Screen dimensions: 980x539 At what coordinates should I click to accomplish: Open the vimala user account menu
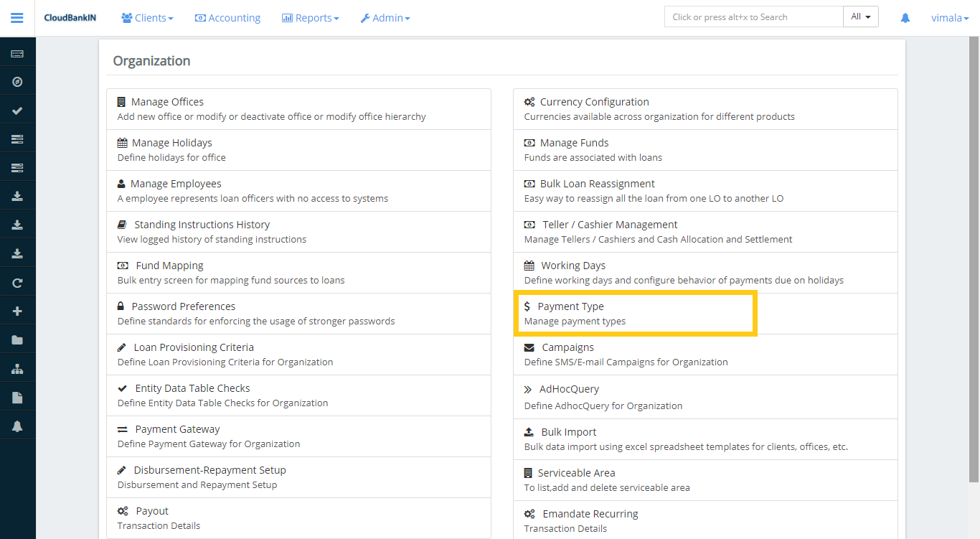[949, 18]
